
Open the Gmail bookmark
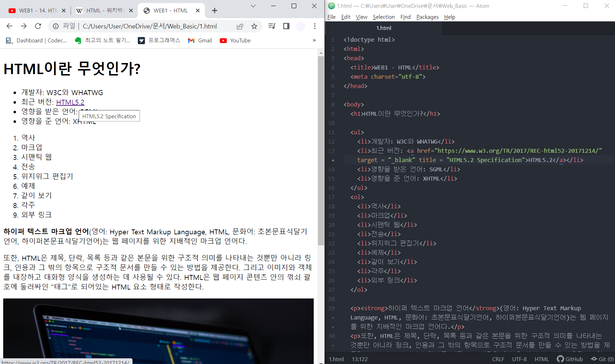coord(200,41)
